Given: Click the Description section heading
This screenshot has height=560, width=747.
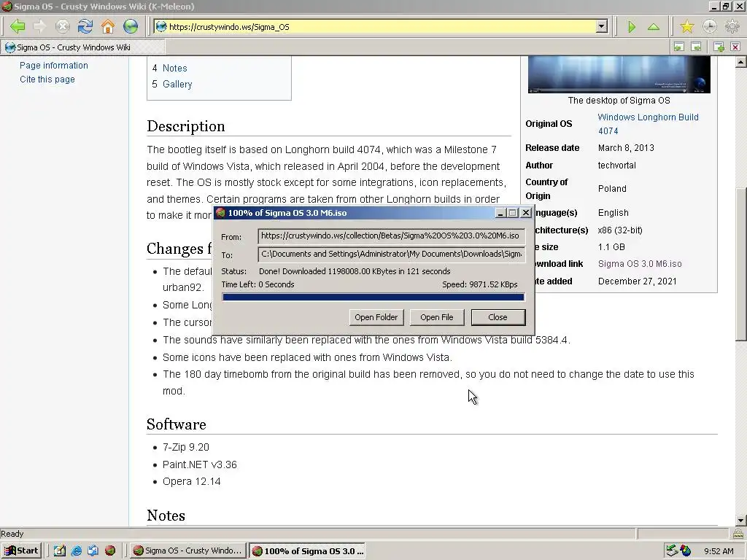Looking at the screenshot, I should point(186,126).
